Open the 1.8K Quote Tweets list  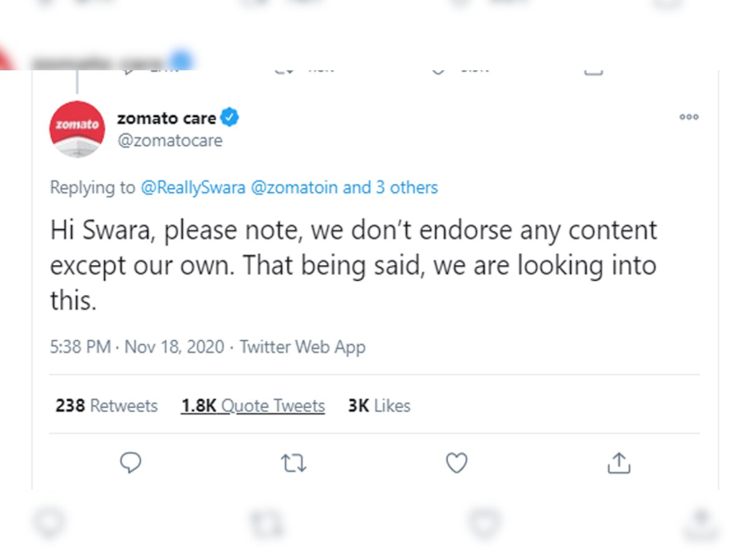(x=252, y=405)
